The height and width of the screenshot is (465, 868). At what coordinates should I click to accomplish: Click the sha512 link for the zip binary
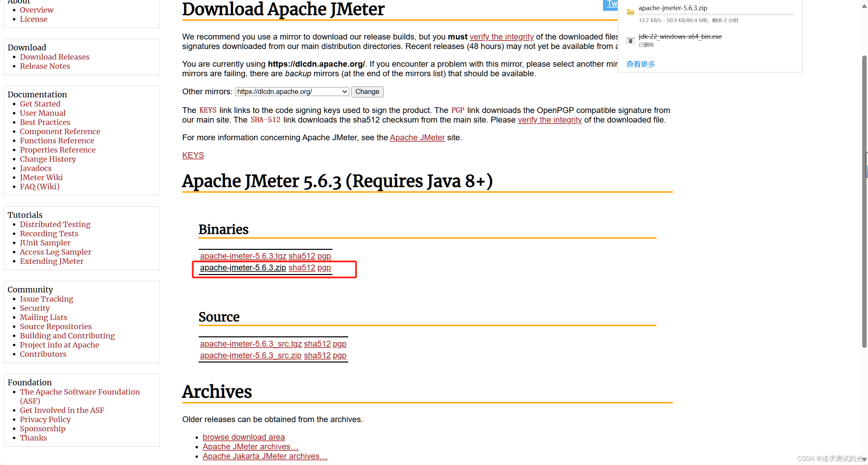[301, 268]
